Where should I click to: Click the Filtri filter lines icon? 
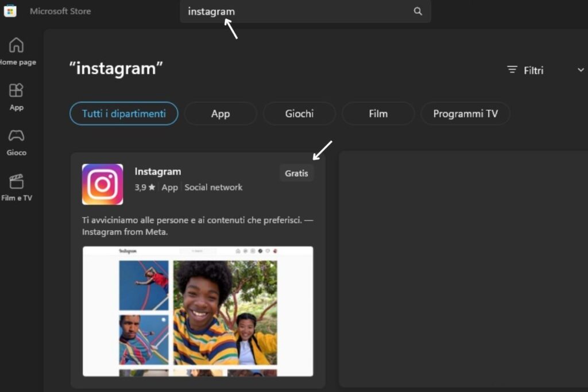click(x=512, y=69)
